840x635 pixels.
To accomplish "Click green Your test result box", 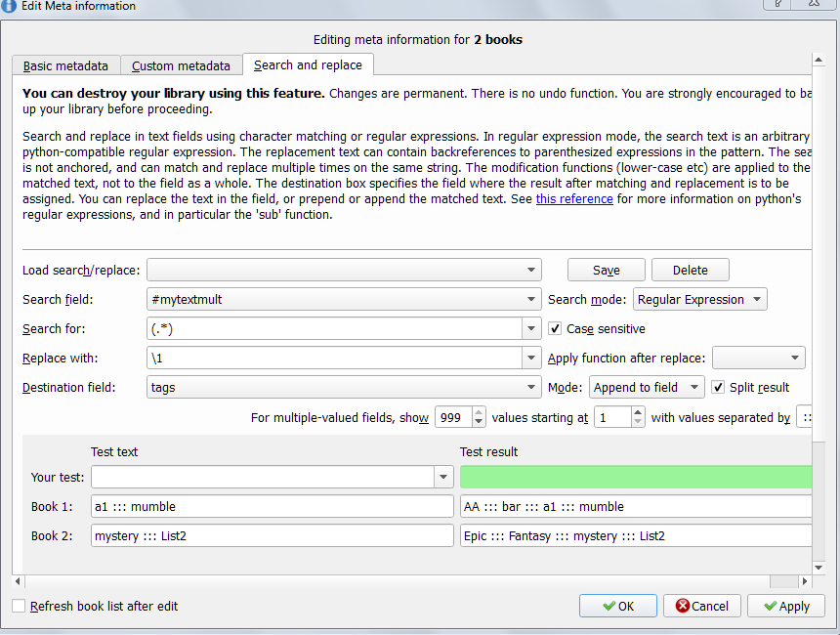I will point(636,477).
